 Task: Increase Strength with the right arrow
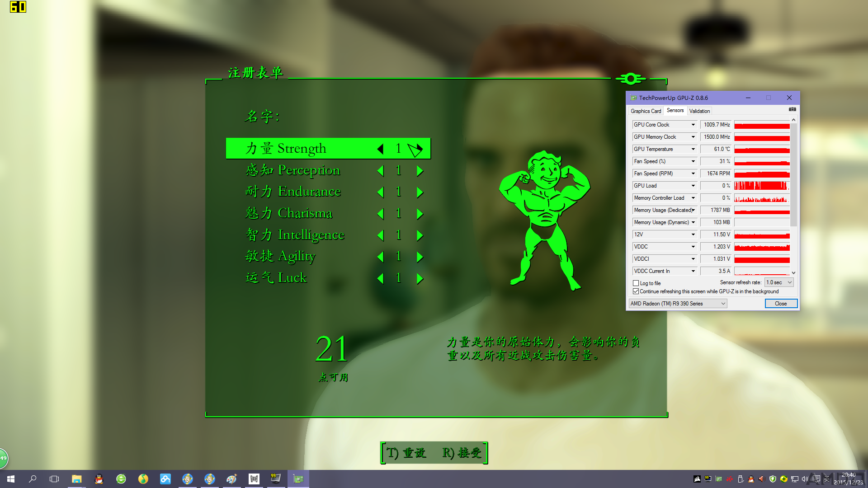tap(420, 149)
